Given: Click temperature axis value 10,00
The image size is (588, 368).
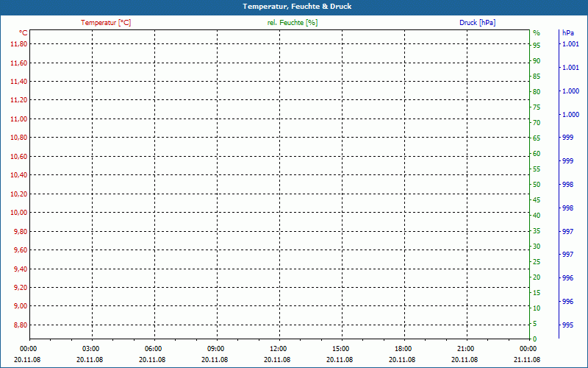Looking at the screenshot, I should (19, 213).
